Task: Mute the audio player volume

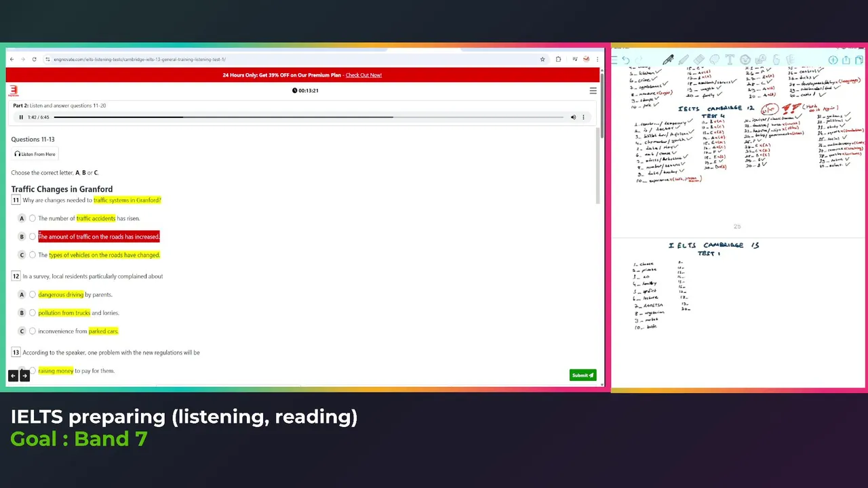Action: (573, 117)
